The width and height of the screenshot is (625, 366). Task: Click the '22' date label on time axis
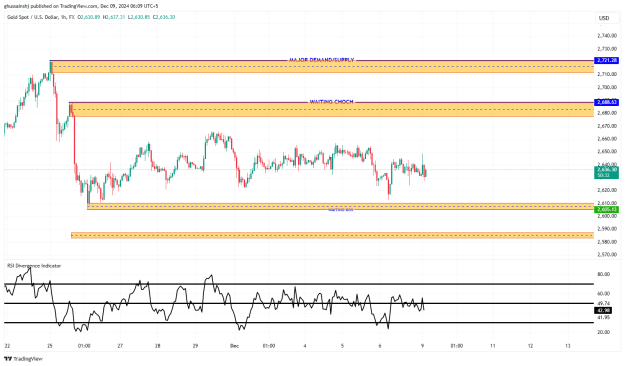click(x=7, y=346)
